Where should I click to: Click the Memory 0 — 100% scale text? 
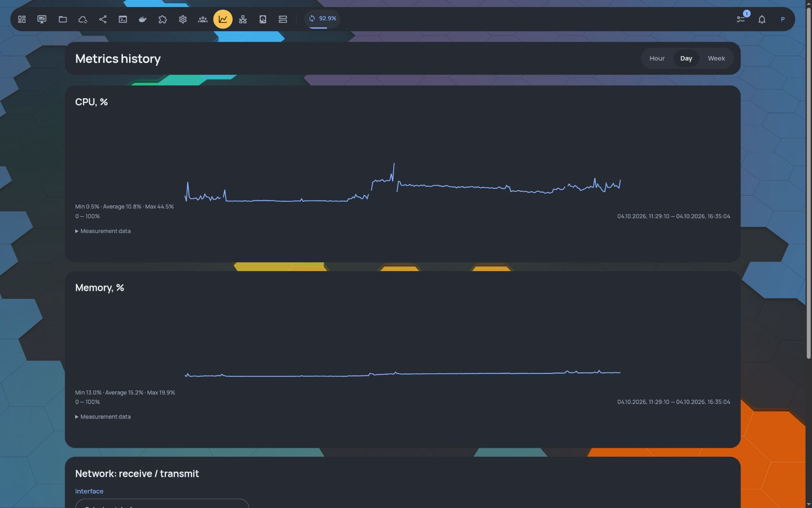pyautogui.click(x=87, y=402)
